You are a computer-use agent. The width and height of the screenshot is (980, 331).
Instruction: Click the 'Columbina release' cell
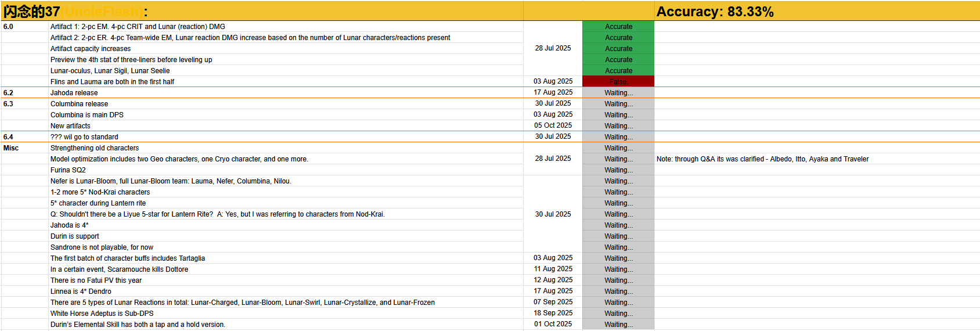(x=286, y=104)
